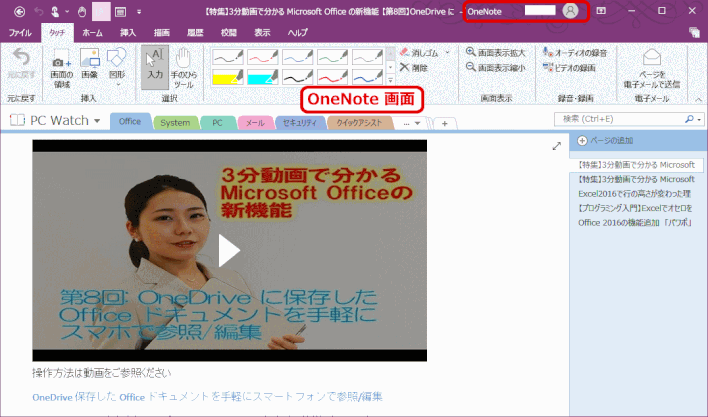
Task: Play the embedded video
Action: [x=229, y=250]
